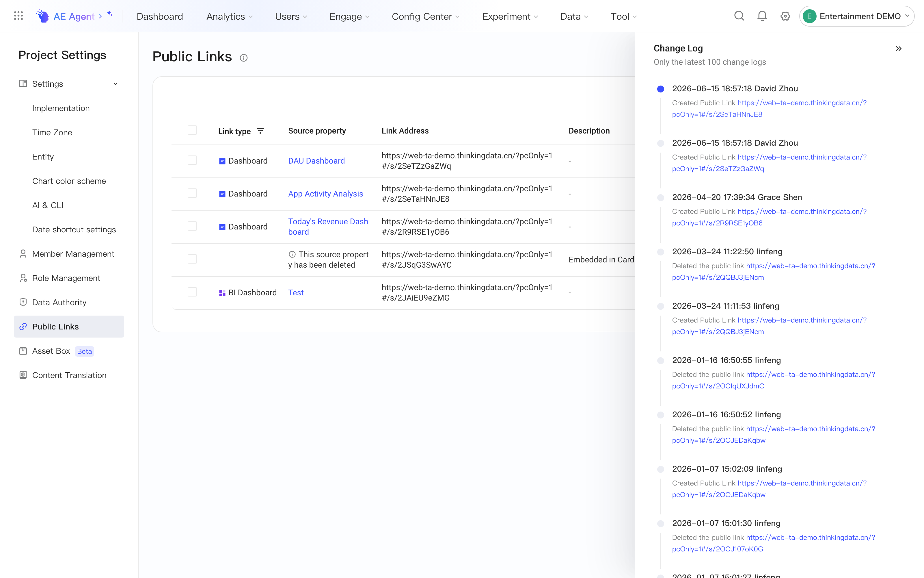The height and width of the screenshot is (578, 924).
Task: Open the App Activity Analysis source link
Action: tap(326, 194)
